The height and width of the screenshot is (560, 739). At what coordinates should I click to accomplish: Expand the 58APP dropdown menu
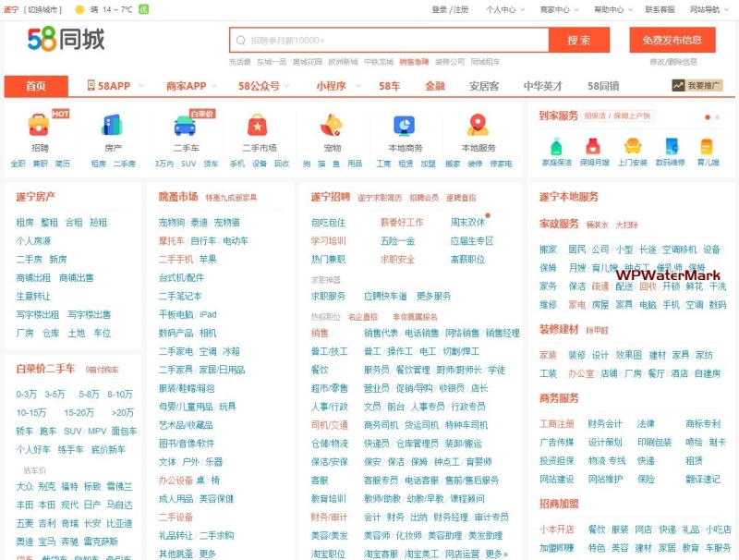pos(139,84)
